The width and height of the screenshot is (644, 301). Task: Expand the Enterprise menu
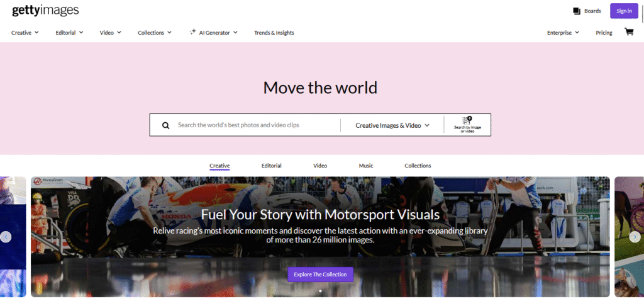coord(563,33)
